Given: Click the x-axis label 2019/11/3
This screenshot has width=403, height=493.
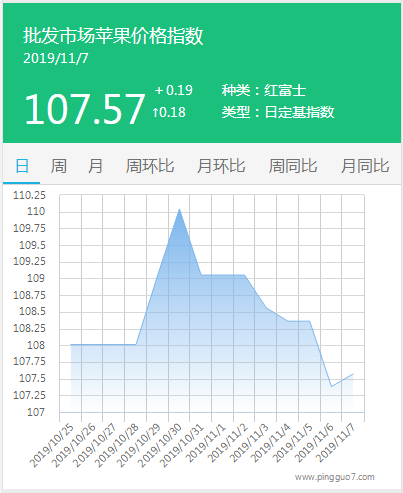Looking at the screenshot, I should click(250, 443).
